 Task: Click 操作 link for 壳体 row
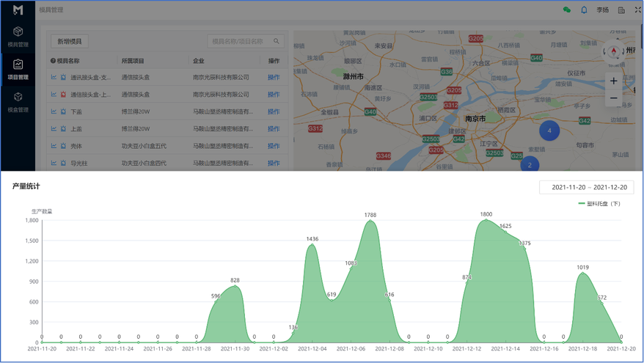(x=274, y=146)
